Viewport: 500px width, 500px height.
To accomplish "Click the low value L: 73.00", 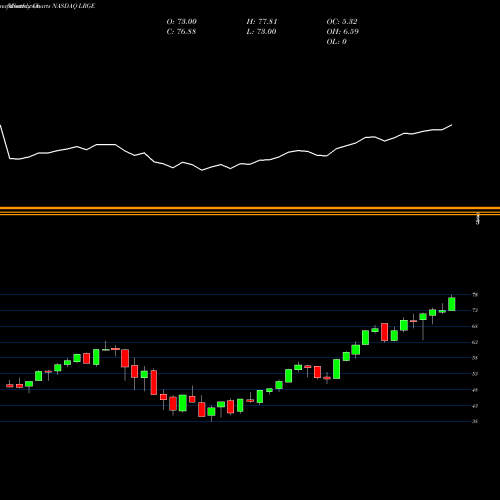I will 261,32.
